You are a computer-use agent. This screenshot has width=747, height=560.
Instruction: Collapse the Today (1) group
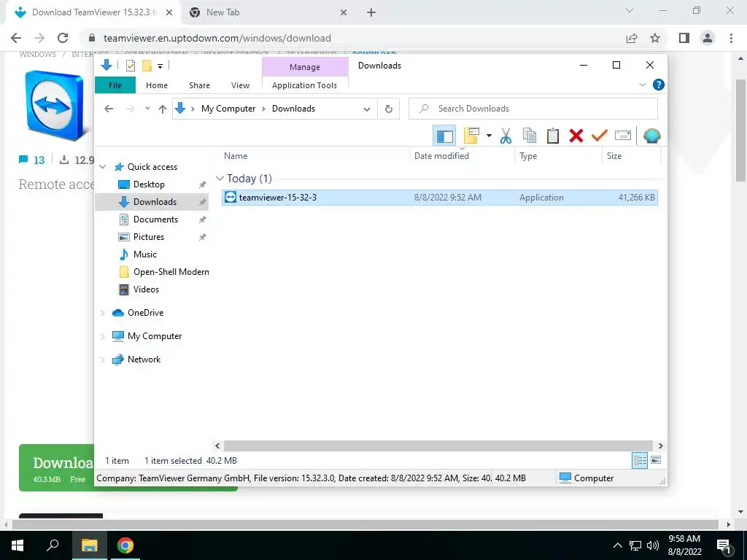(220, 179)
